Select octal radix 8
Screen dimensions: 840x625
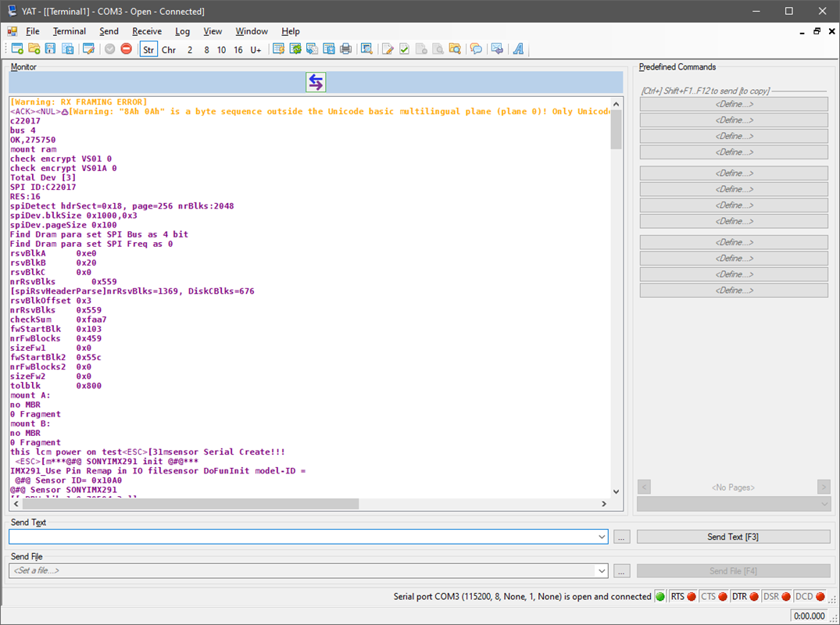click(x=206, y=50)
